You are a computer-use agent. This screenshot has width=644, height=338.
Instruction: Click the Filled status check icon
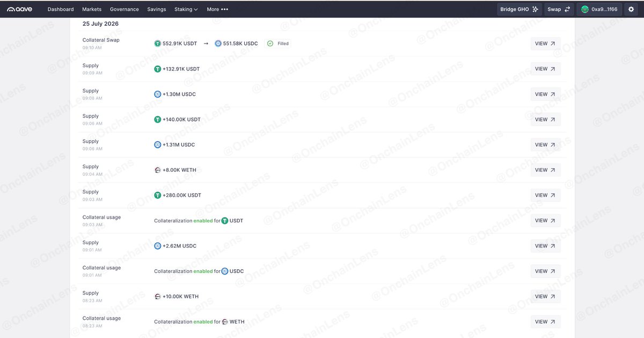(x=270, y=44)
